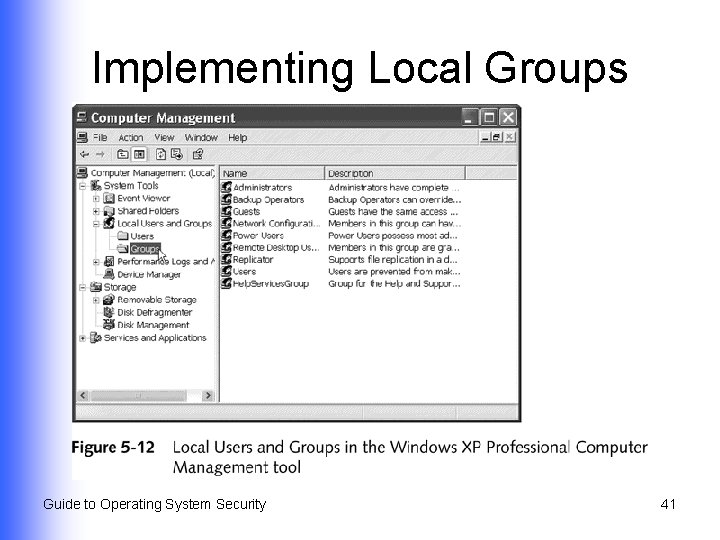The height and width of the screenshot is (540, 720).
Task: Expand the Shared Folders node
Action: click(x=96, y=211)
